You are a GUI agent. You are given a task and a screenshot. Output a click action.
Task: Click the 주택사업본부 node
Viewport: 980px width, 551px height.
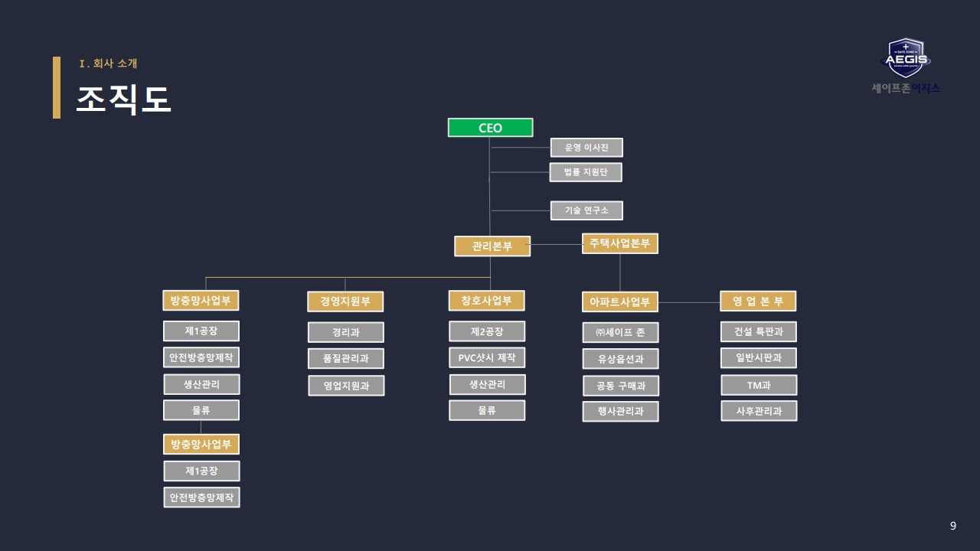(620, 243)
